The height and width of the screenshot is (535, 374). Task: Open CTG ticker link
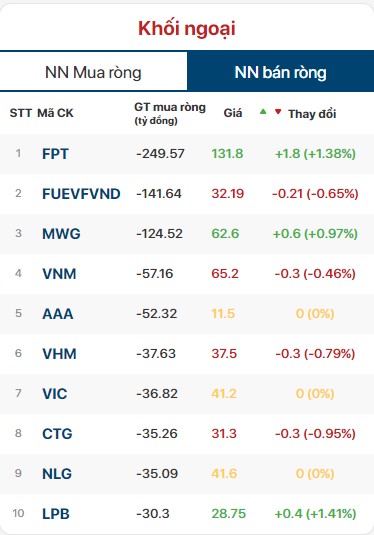57,434
